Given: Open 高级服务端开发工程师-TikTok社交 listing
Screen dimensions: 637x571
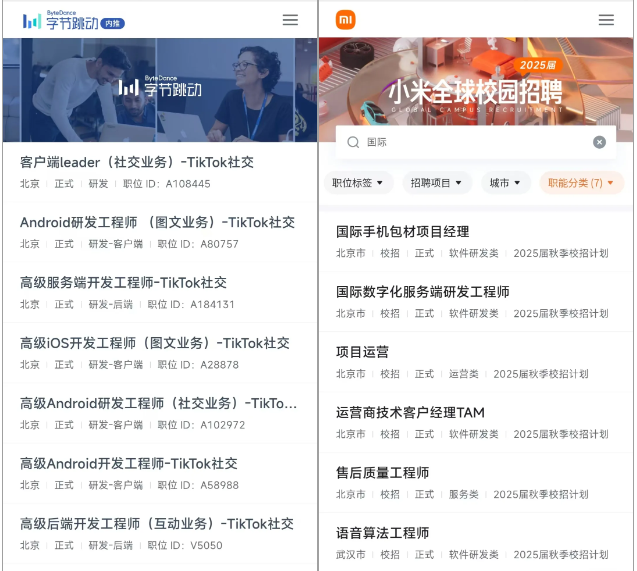Looking at the screenshot, I should coord(160,292).
